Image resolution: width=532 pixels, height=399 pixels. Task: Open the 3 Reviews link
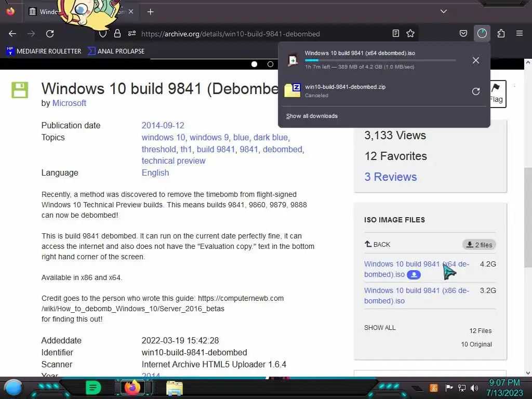pos(391,177)
